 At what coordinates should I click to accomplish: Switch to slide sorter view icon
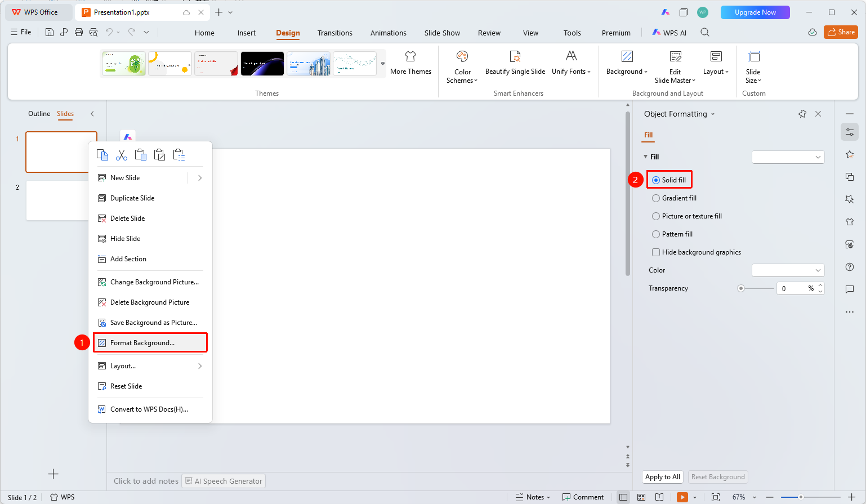[641, 497]
